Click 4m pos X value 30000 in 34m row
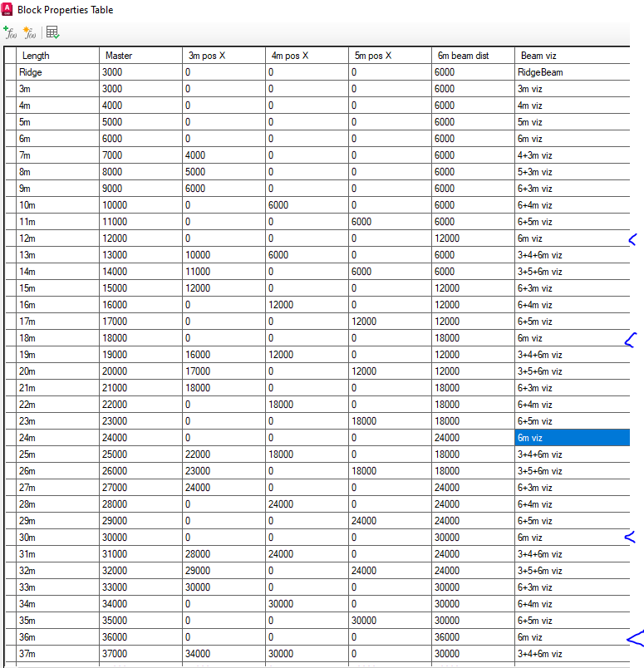 point(307,604)
